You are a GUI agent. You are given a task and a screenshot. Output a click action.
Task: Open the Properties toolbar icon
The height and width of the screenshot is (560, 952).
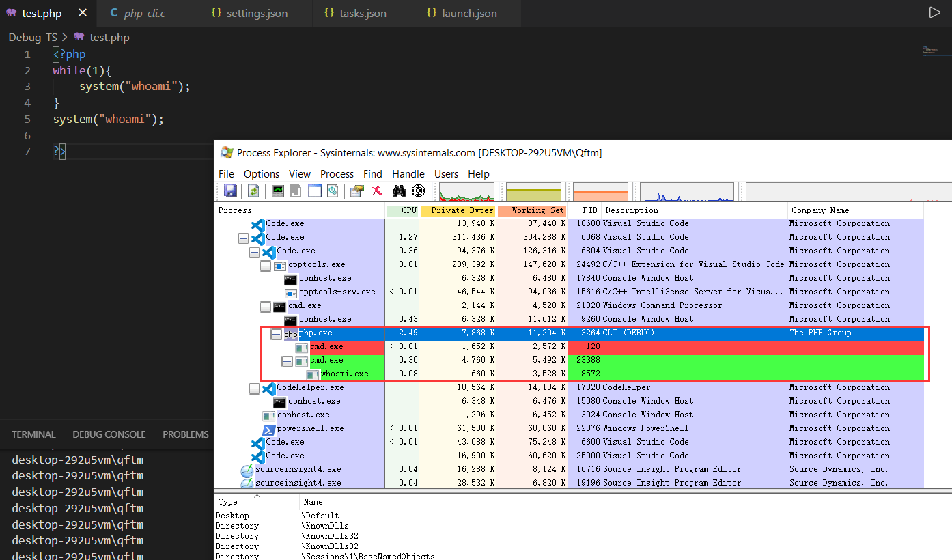point(357,191)
